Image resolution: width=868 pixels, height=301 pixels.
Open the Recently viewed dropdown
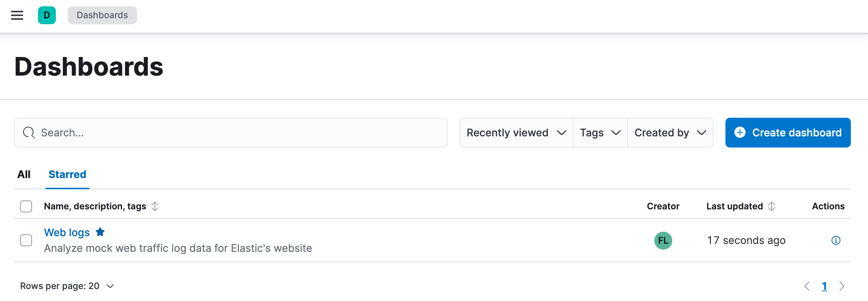click(x=516, y=132)
